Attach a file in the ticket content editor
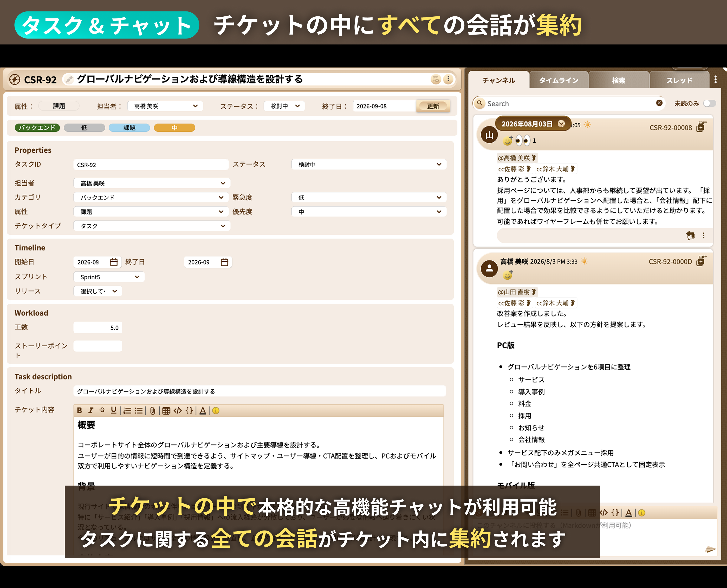Viewport: 727px width, 588px height. (153, 411)
